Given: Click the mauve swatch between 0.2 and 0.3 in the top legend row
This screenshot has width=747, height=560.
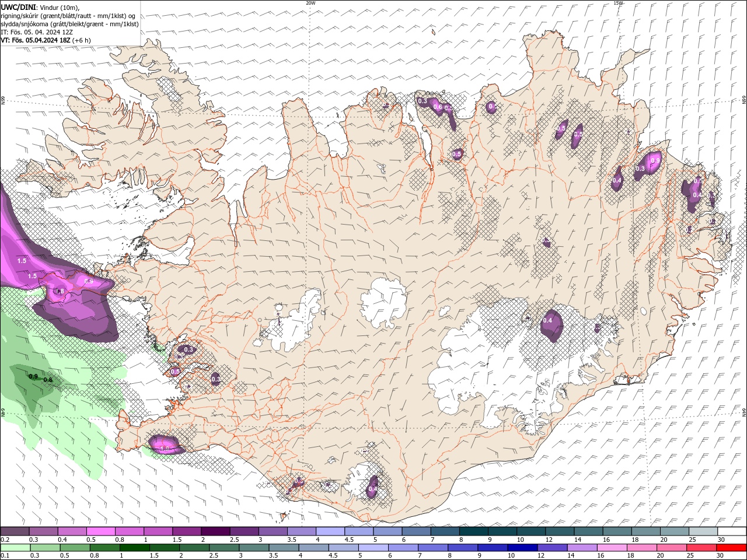Looking at the screenshot, I should (x=15, y=531).
